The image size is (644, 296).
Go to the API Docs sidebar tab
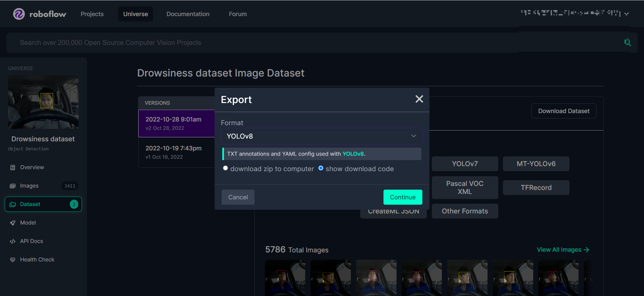(43, 241)
